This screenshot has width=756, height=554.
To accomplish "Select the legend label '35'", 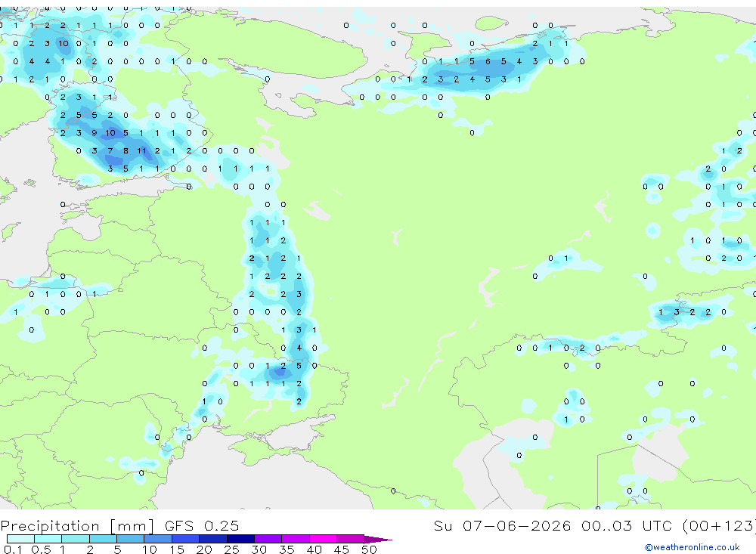I will pyautogui.click(x=287, y=549).
